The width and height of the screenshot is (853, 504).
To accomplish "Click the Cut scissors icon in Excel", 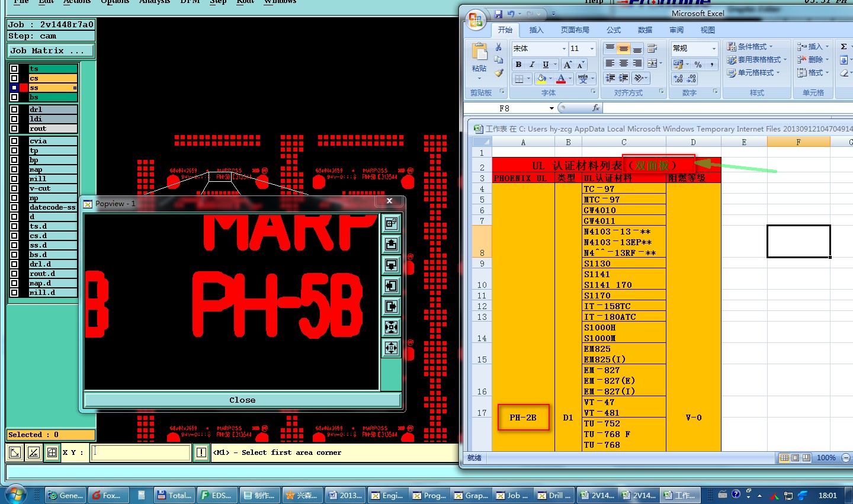I will tap(499, 47).
